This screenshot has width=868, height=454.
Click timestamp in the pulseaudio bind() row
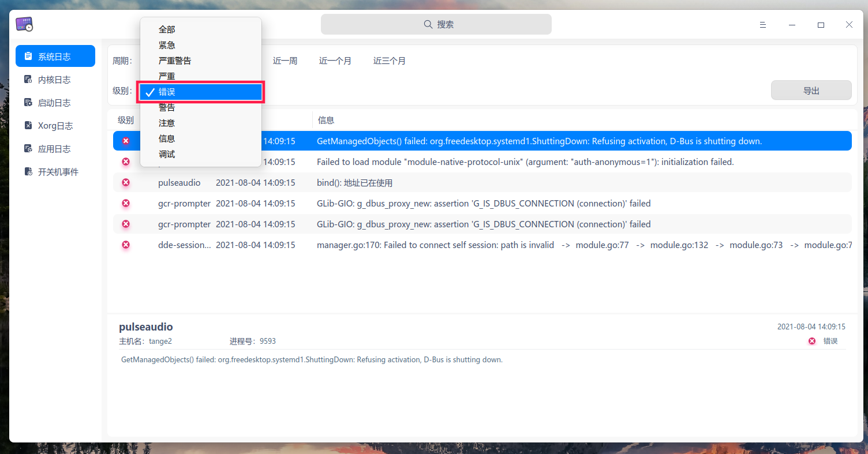coord(256,183)
